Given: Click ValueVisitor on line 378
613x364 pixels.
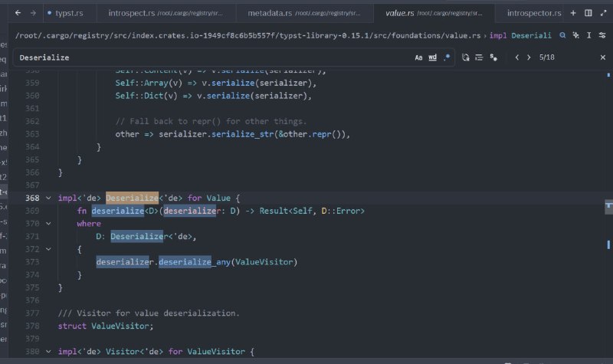Looking at the screenshot, I should coord(120,326).
